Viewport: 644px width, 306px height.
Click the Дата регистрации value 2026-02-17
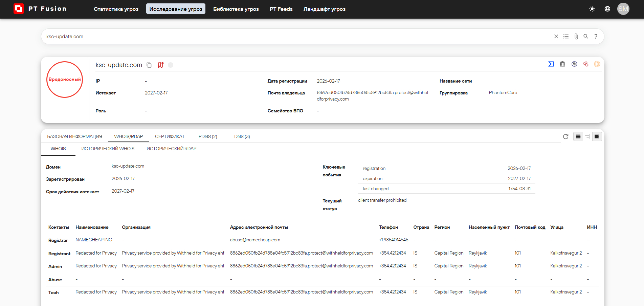tap(328, 81)
